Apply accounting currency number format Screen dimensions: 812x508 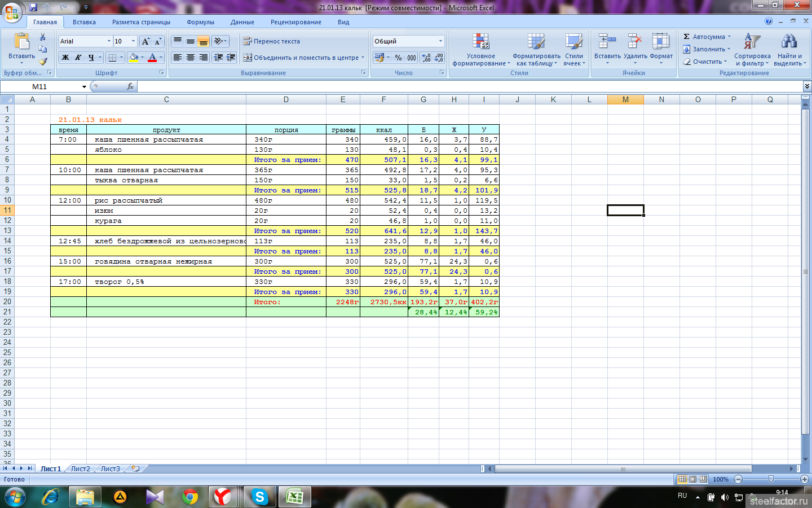[x=379, y=58]
